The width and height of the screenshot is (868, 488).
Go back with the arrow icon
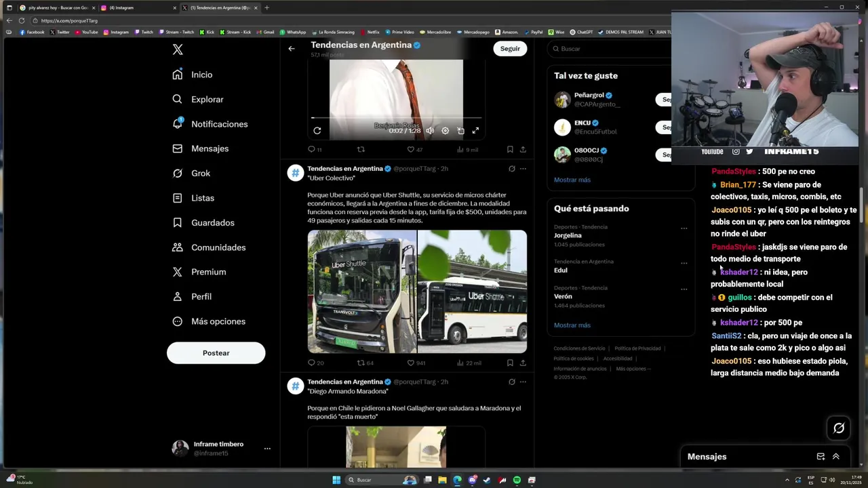[x=292, y=49]
